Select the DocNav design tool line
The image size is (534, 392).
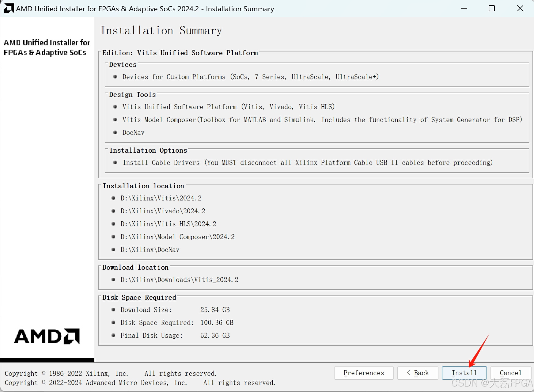(x=133, y=133)
